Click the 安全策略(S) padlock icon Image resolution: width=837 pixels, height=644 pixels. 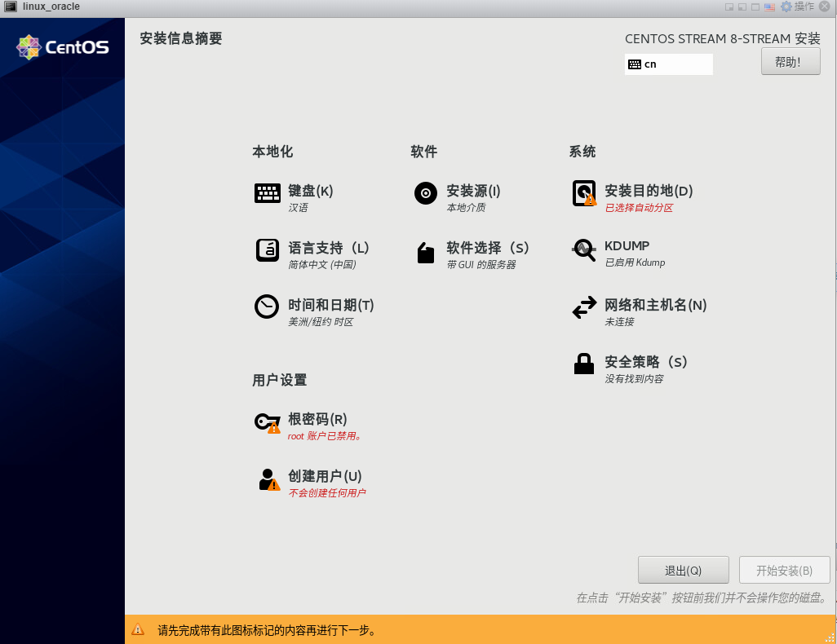(584, 364)
